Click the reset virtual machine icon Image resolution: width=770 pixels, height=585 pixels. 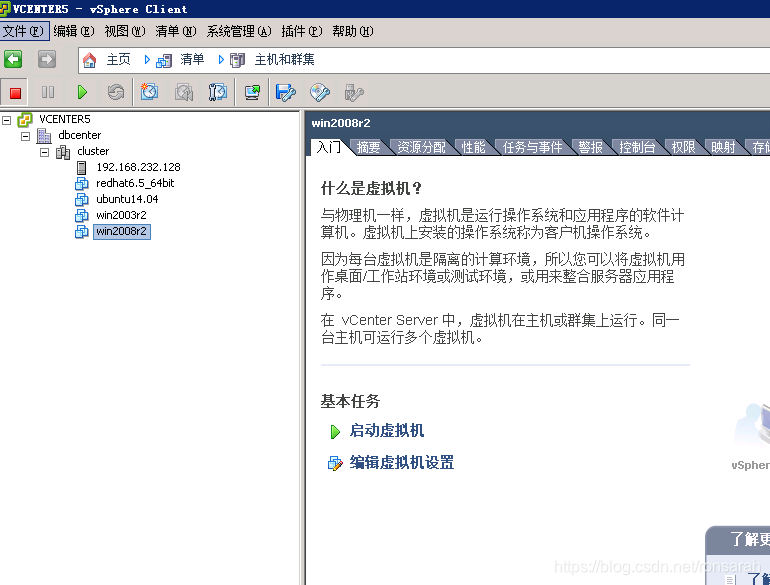pos(116,92)
